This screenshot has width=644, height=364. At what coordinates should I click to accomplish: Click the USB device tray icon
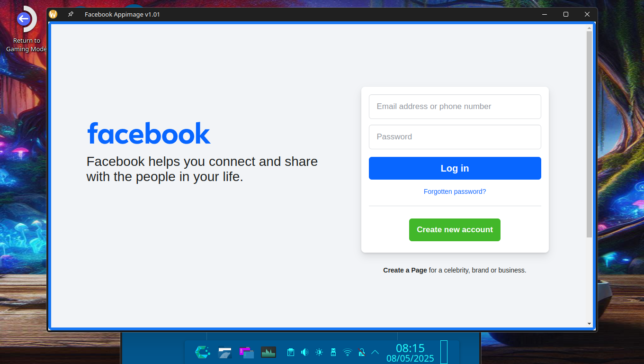(x=333, y=352)
